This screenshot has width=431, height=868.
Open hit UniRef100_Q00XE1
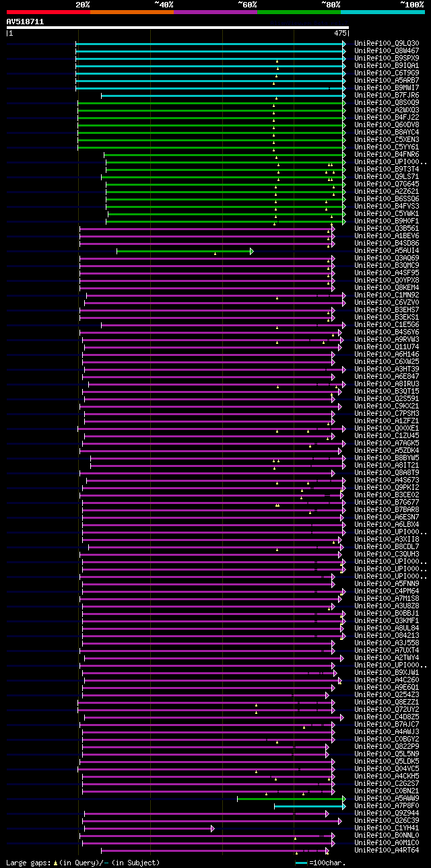click(387, 429)
